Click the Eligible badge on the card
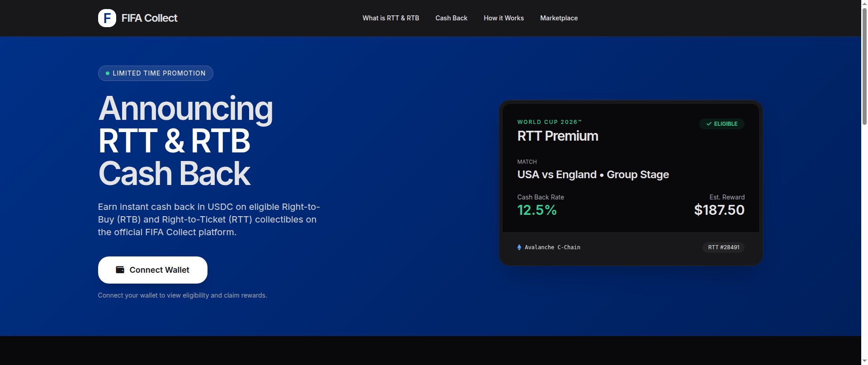Image resolution: width=868 pixels, height=365 pixels. pyautogui.click(x=722, y=124)
